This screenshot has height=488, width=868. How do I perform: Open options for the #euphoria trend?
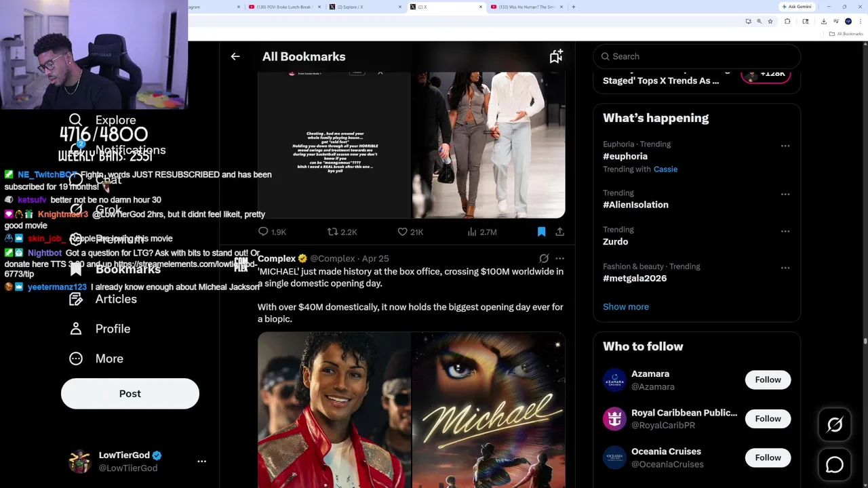(x=785, y=146)
